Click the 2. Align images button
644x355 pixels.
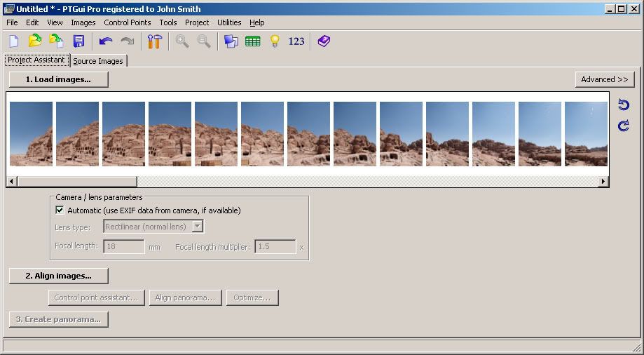(x=59, y=276)
